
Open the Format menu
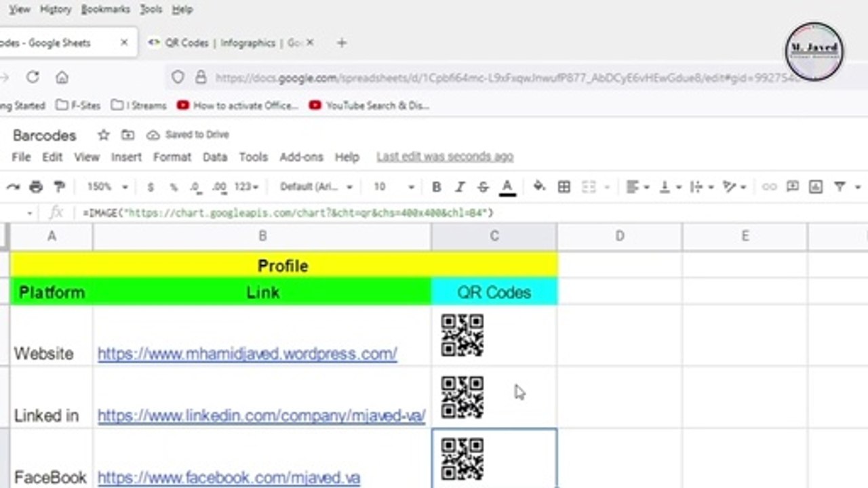[172, 157]
